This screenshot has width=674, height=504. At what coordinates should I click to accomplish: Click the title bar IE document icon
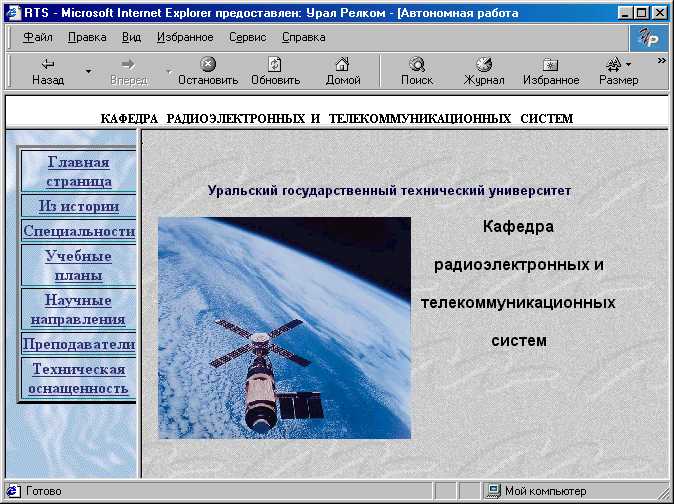coord(13,13)
